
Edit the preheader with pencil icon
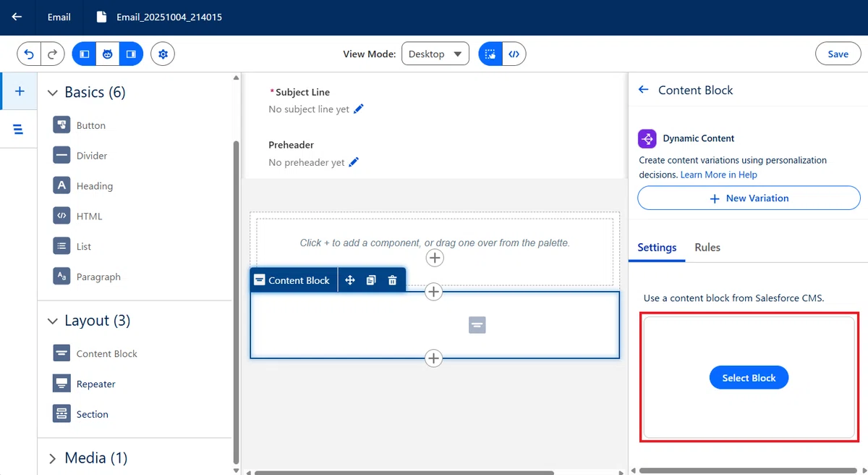pyautogui.click(x=354, y=162)
